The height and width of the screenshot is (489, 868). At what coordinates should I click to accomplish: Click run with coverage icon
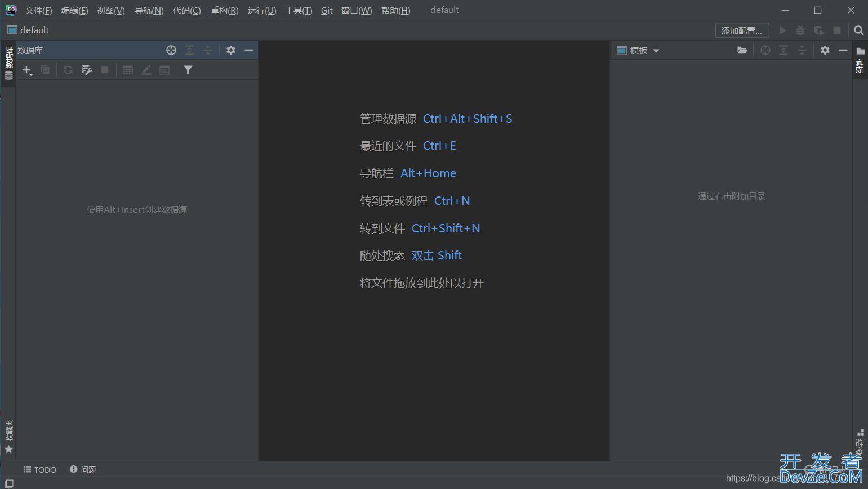coord(819,30)
